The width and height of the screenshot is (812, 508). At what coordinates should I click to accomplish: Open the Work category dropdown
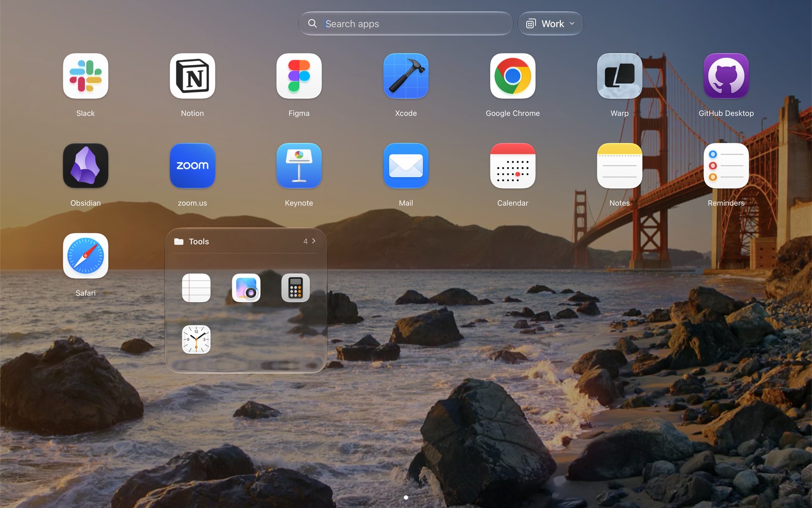[551, 23]
